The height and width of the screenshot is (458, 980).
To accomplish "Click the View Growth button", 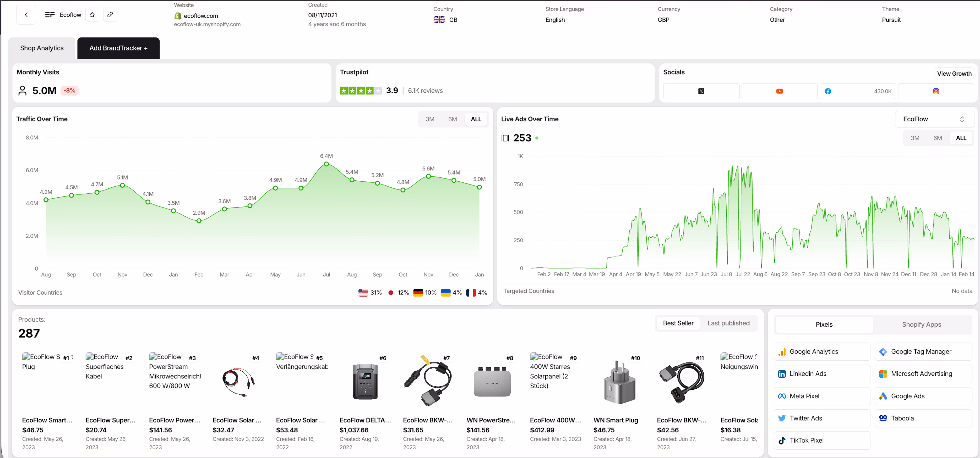I will tap(954, 73).
